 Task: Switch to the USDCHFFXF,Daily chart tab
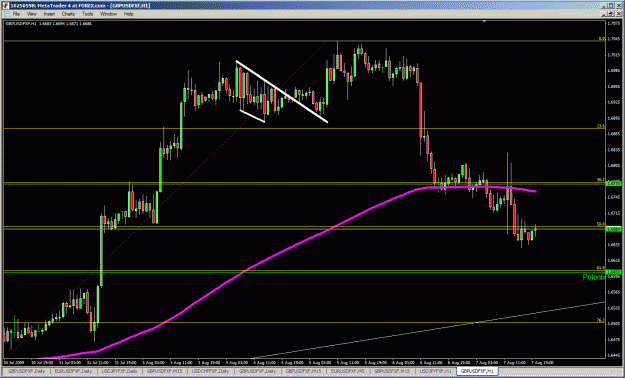click(x=210, y=371)
